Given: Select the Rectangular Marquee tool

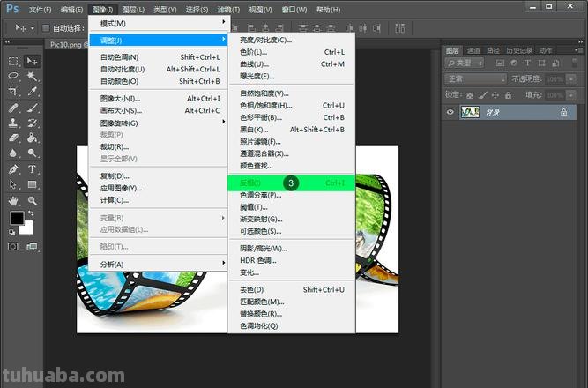Looking at the screenshot, I should pyautogui.click(x=13, y=61).
